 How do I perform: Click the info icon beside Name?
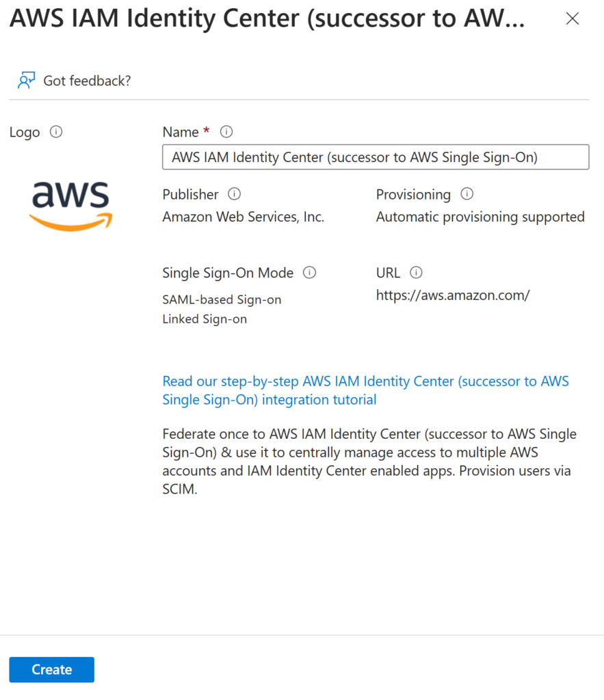(226, 132)
